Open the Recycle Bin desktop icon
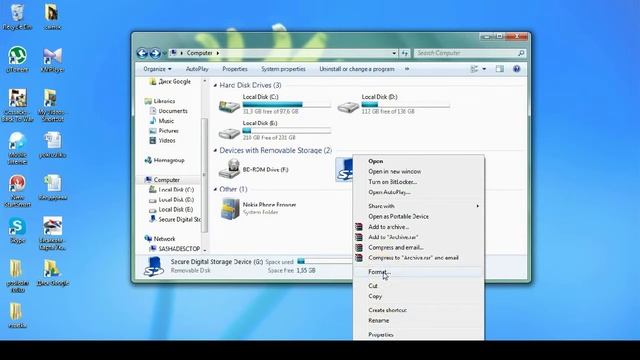 pos(17,13)
